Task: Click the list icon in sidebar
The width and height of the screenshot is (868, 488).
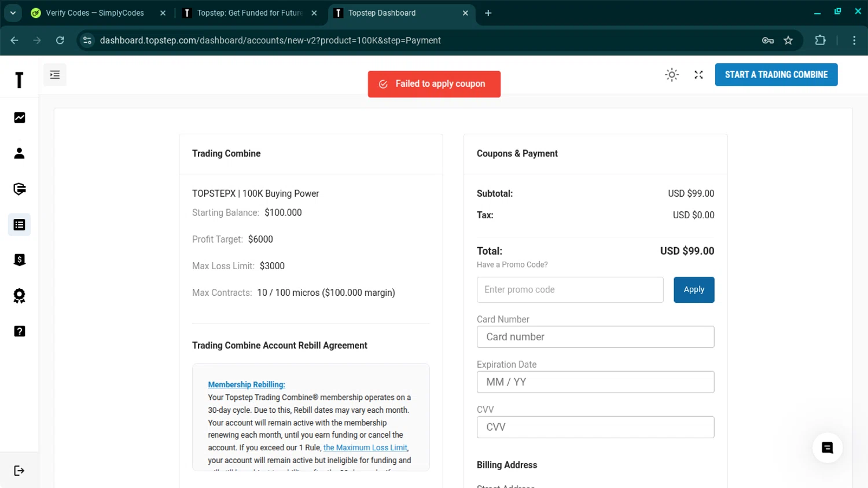Action: (x=20, y=225)
